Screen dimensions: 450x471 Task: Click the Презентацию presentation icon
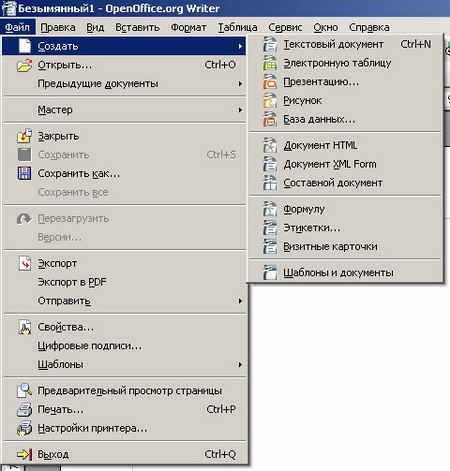click(270, 82)
